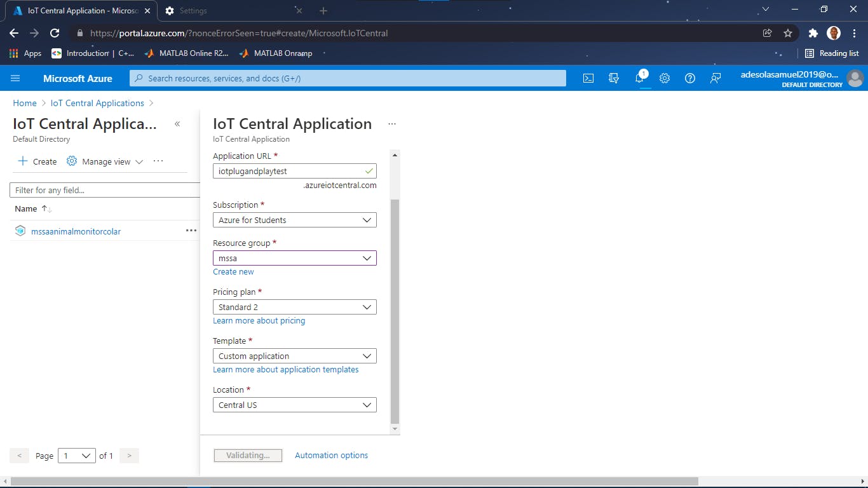The image size is (868, 488).
Task: Open the notifications bell
Action: click(x=640, y=78)
